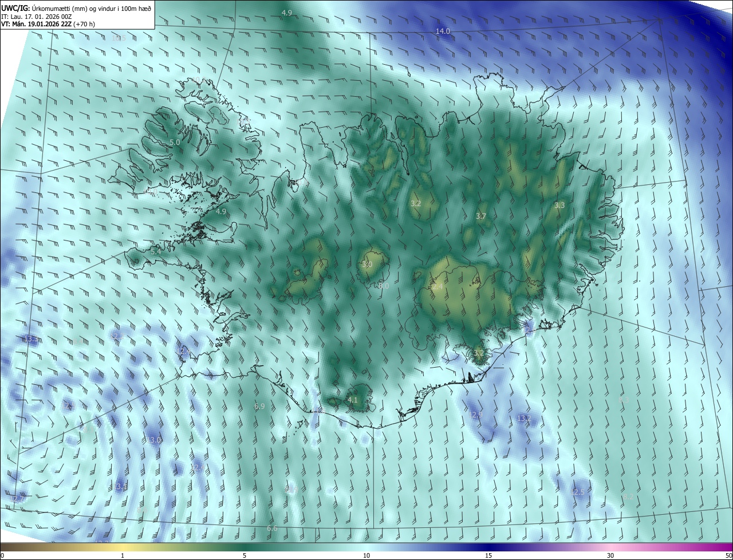Click the 12.9 value south of the coast
This screenshot has width=733, height=560.
(476, 414)
